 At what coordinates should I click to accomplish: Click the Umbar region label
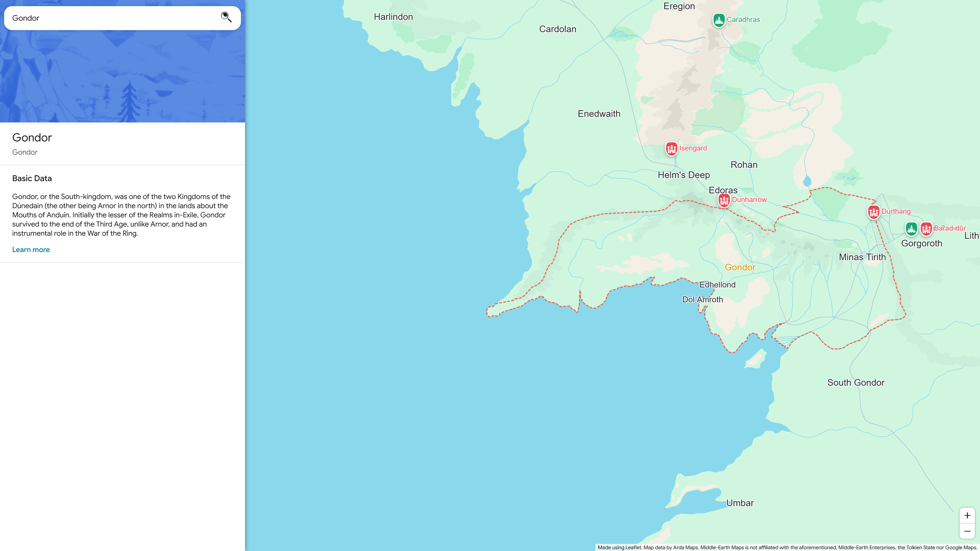[740, 503]
